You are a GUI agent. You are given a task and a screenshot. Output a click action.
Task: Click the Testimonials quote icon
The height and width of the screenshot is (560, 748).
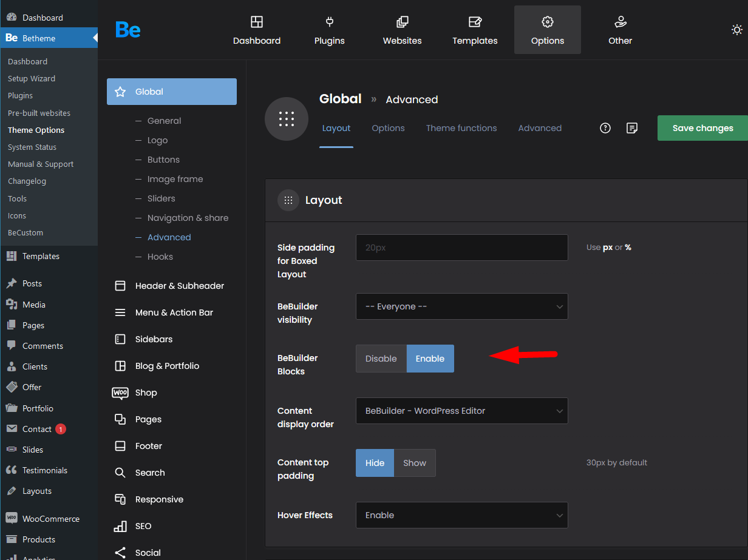point(11,470)
